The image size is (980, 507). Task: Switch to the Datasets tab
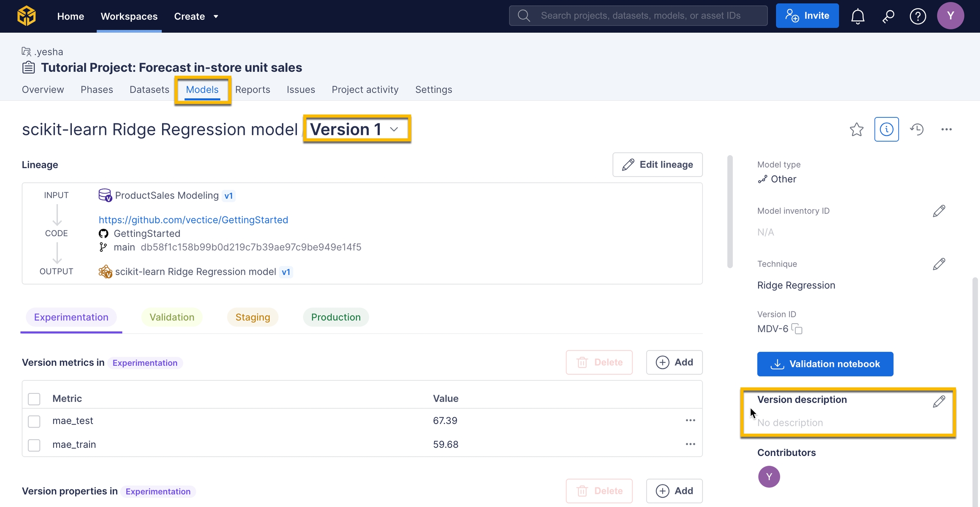point(149,90)
